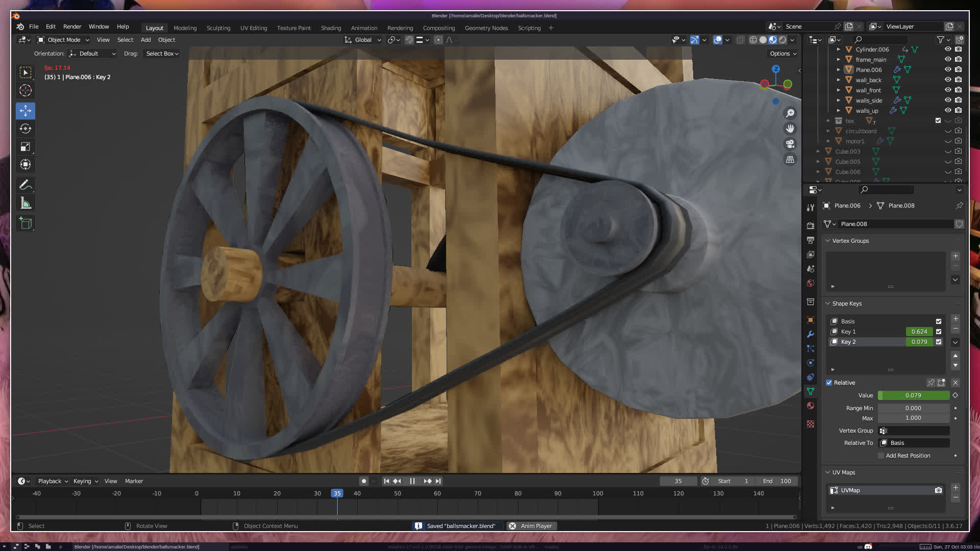
Task: Expand the frame_main tree item
Action: [x=838, y=60]
